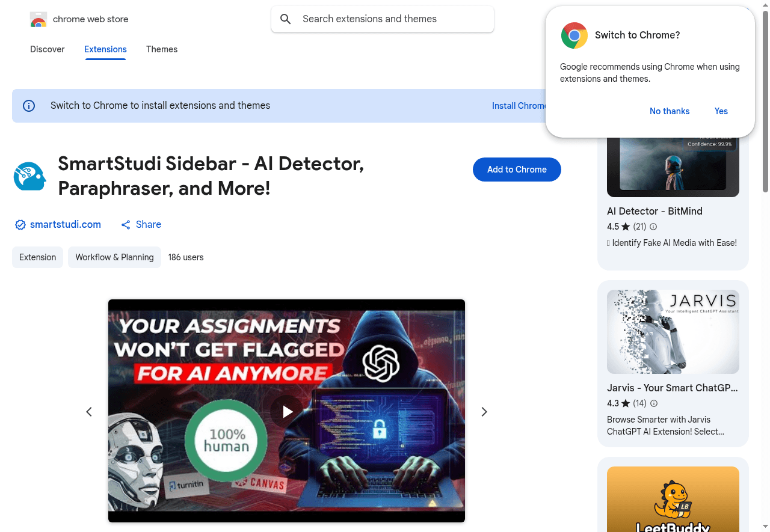Switch to the Themes tab
Screen dimensions: 770x532
click(x=162, y=49)
